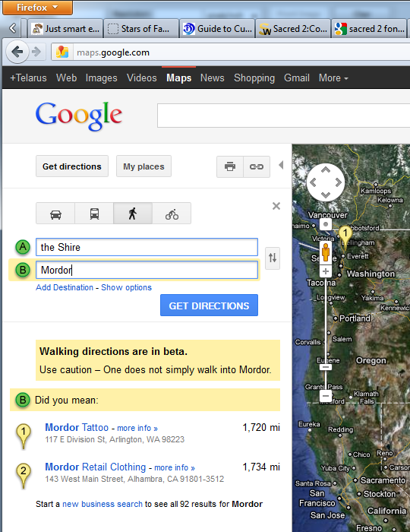Click the Mordor destination input field
The height and width of the screenshot is (532, 410).
point(147,270)
